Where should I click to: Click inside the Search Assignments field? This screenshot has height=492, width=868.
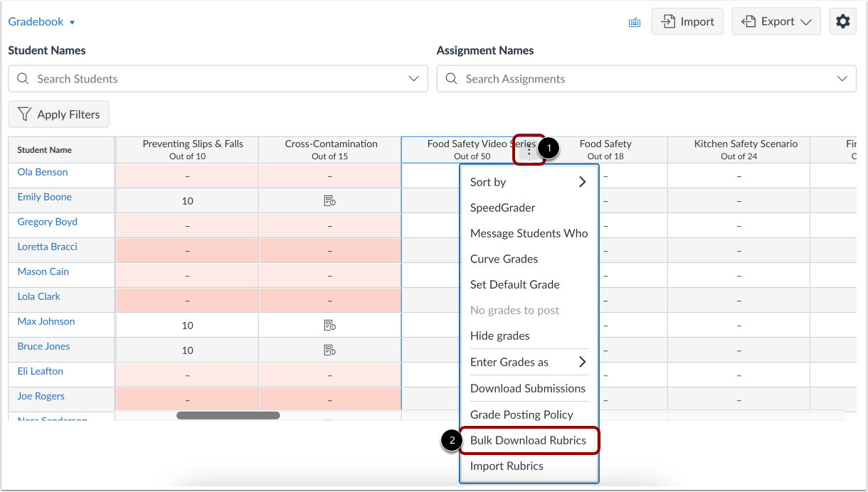(x=569, y=78)
